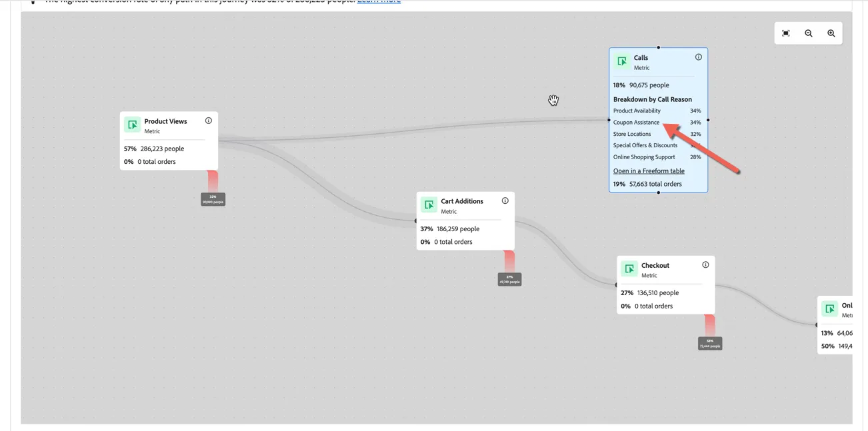The image size is (868, 431).
Task: Click the left connector dot of Checkout node
Action: (x=616, y=285)
